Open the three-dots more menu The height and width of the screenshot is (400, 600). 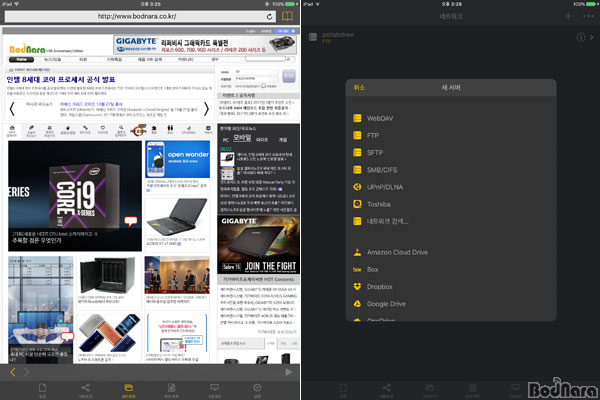click(588, 16)
